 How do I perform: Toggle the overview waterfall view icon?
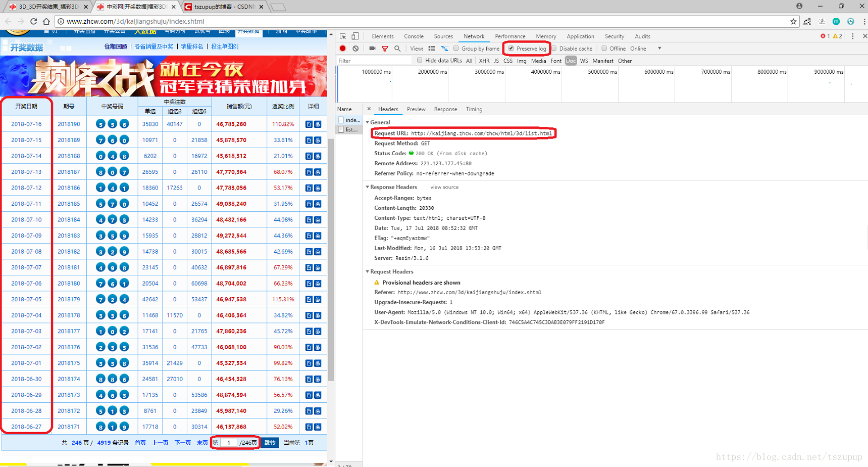(x=444, y=49)
